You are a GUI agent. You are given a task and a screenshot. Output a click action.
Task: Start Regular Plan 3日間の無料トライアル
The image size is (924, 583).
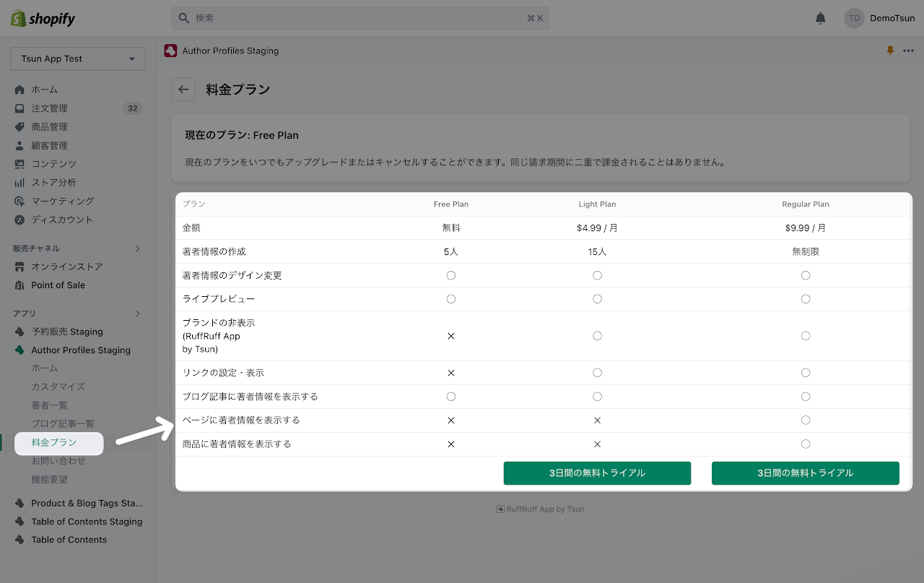tap(805, 473)
